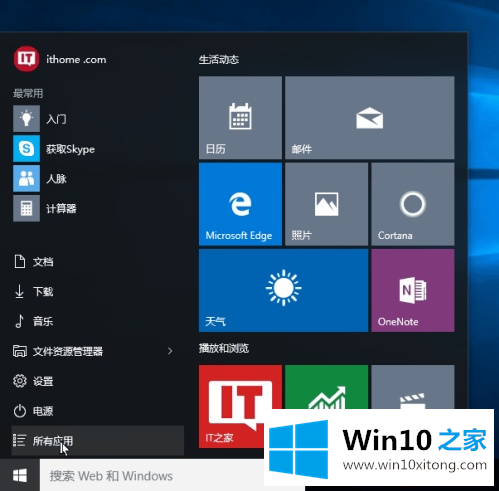499x491 pixels.
Task: Open the Calculator (计算器) icon
Action: pyautogui.click(x=26, y=208)
